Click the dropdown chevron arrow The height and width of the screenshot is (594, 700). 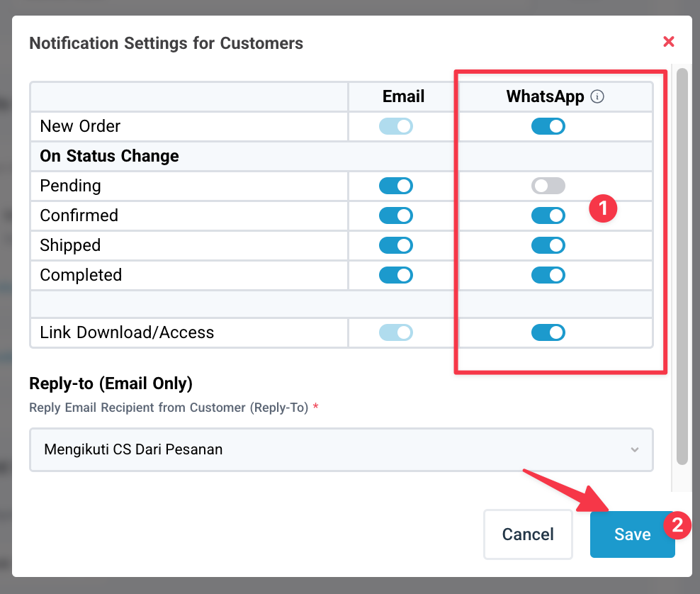pyautogui.click(x=635, y=450)
